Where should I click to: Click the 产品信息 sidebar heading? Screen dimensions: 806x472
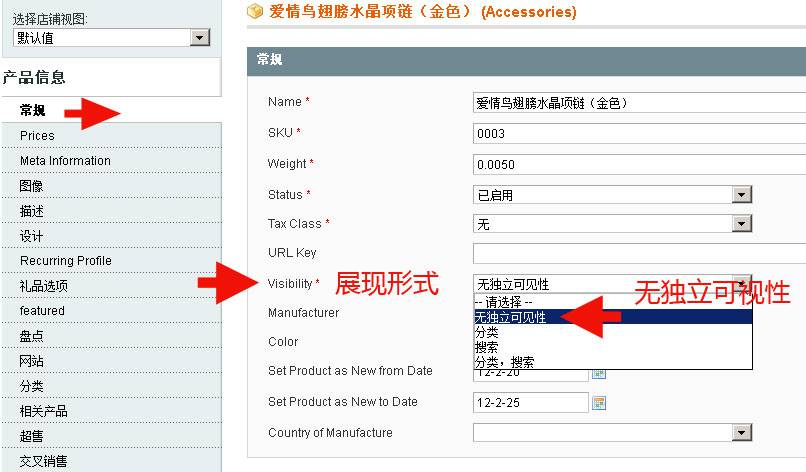pyautogui.click(x=34, y=77)
